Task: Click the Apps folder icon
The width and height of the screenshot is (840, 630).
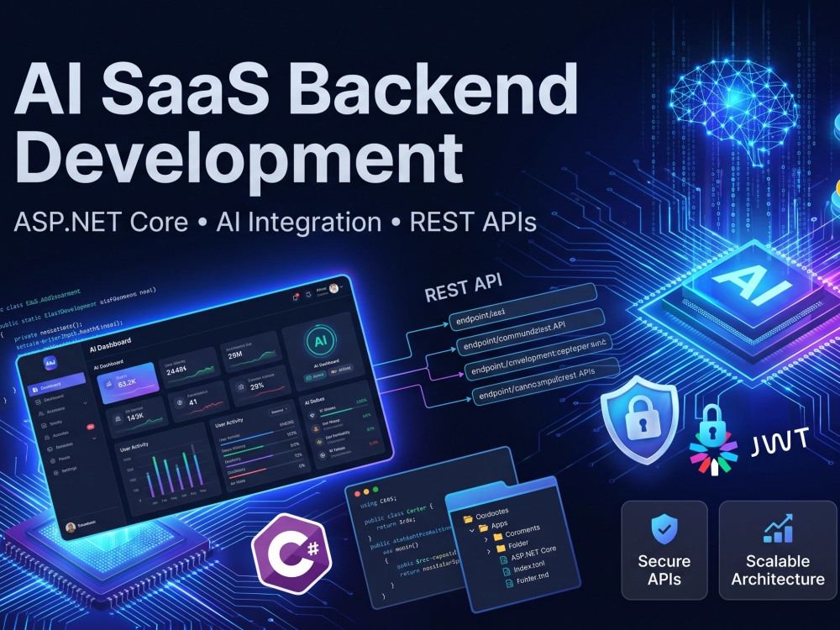Action: click(x=483, y=528)
